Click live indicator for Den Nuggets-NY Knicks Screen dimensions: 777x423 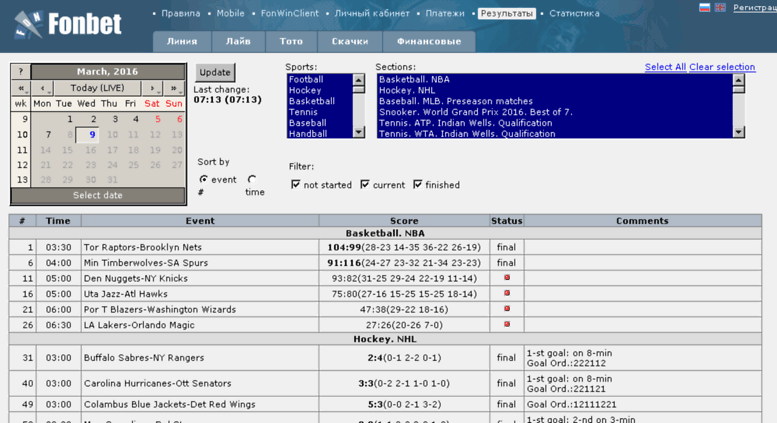pos(507,278)
